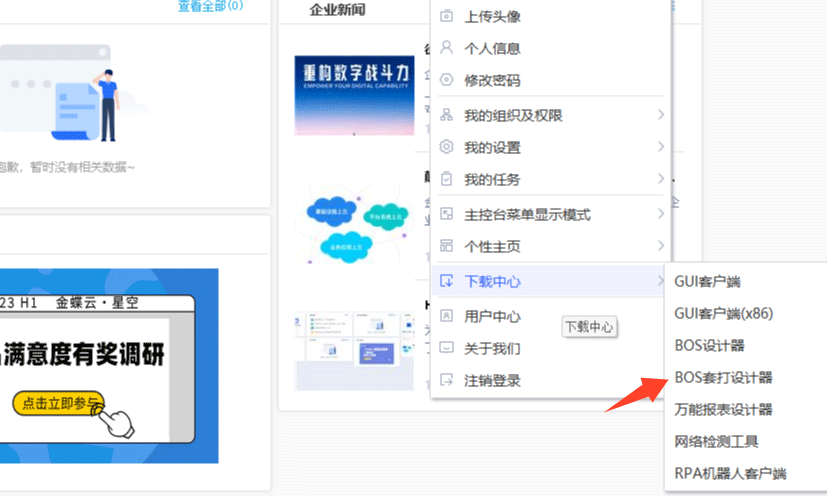Screen dimensions: 827x496
Task: Open the 重构数字战斗力 news thumbnail
Action: (x=354, y=96)
